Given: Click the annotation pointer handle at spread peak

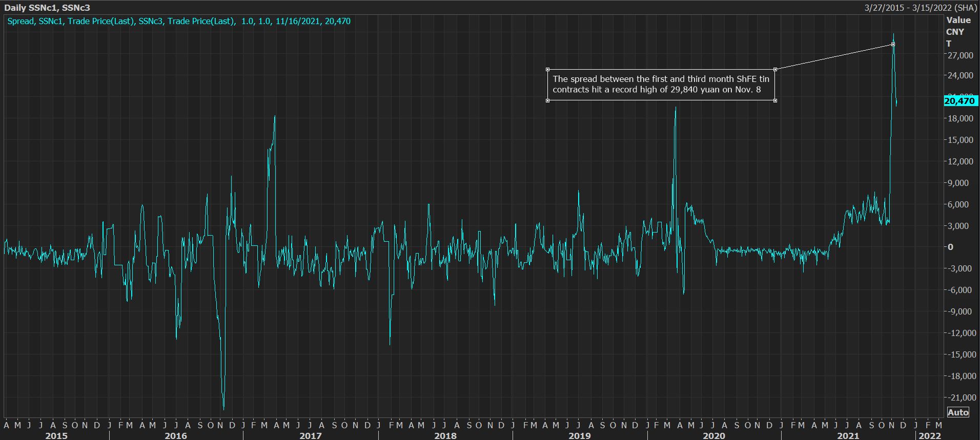Looking at the screenshot, I should pyautogui.click(x=893, y=45).
